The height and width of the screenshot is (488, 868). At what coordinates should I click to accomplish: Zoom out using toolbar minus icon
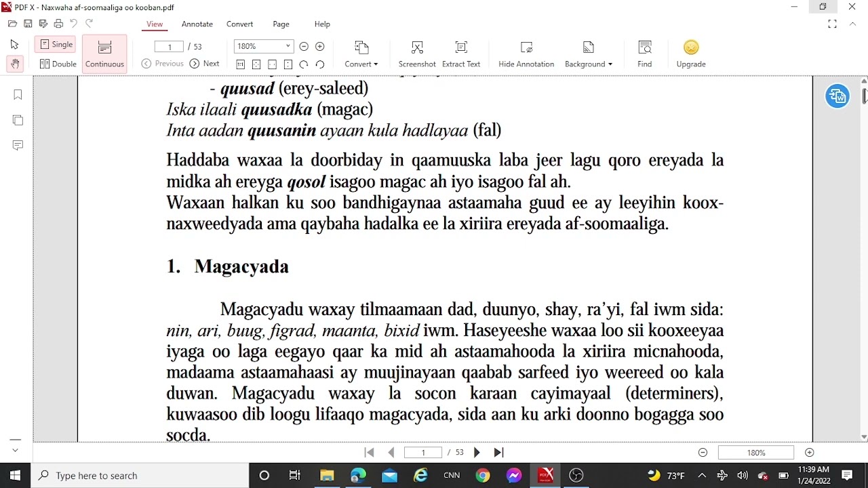(304, 46)
